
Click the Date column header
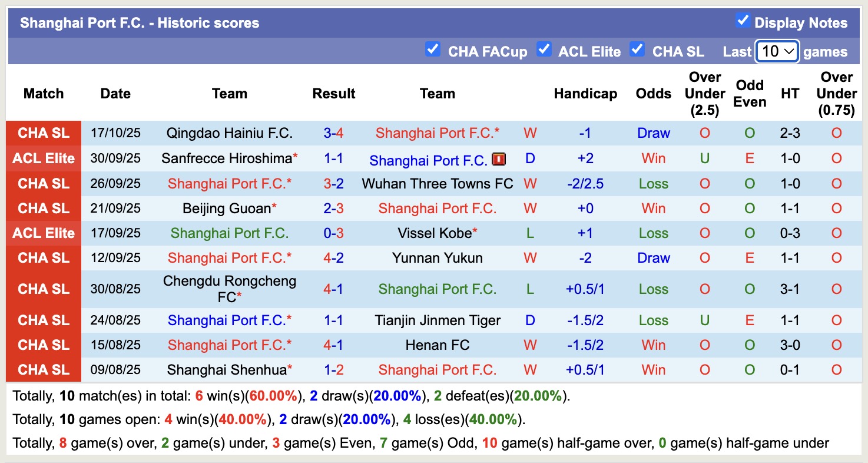(x=115, y=93)
